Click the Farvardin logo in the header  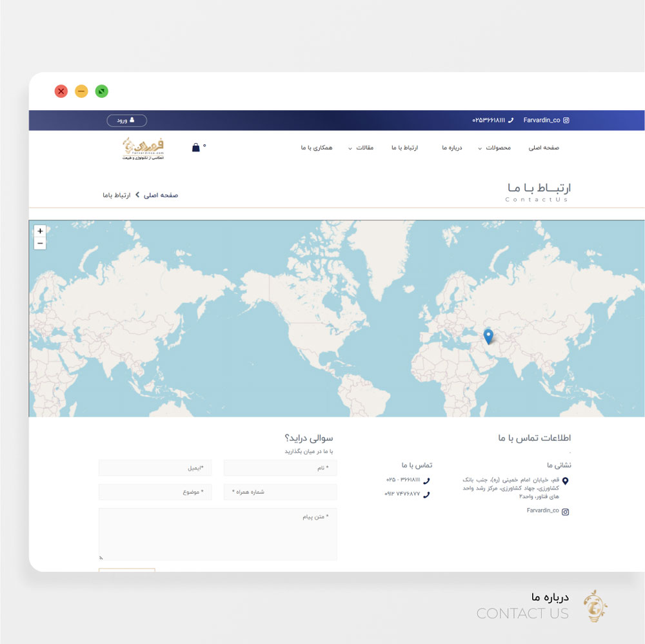pos(144,148)
